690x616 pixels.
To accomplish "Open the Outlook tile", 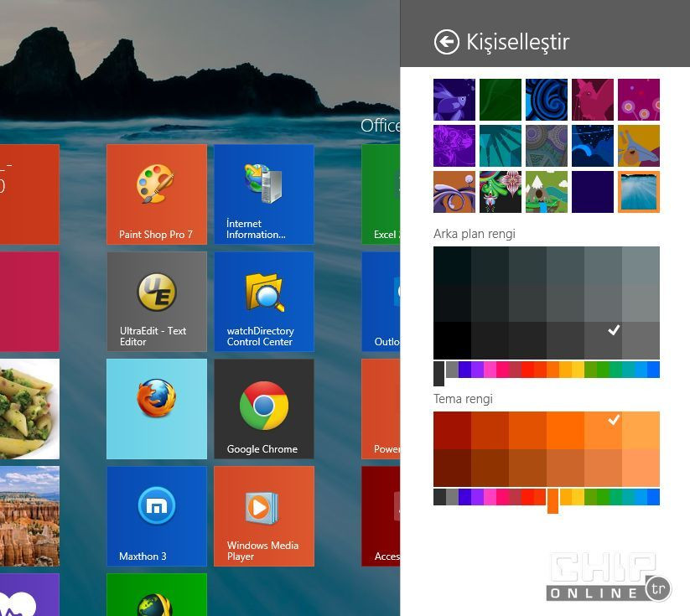I will (x=381, y=302).
